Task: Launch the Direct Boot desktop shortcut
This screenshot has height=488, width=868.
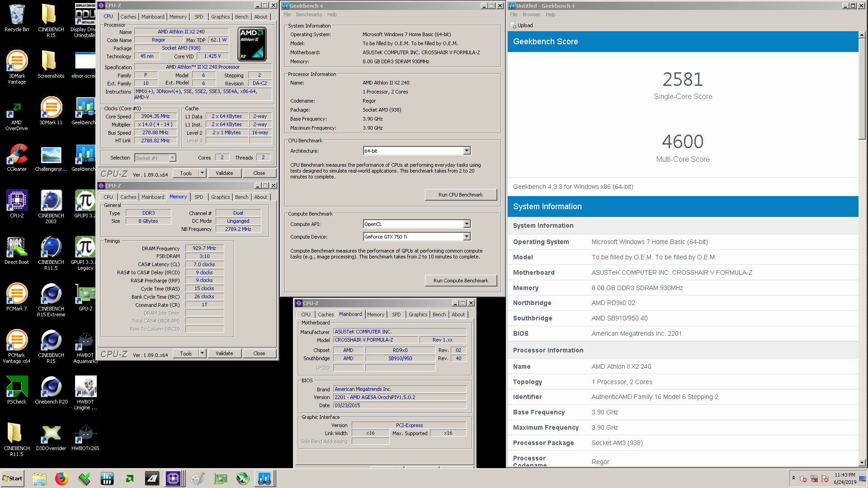Action: 17,250
